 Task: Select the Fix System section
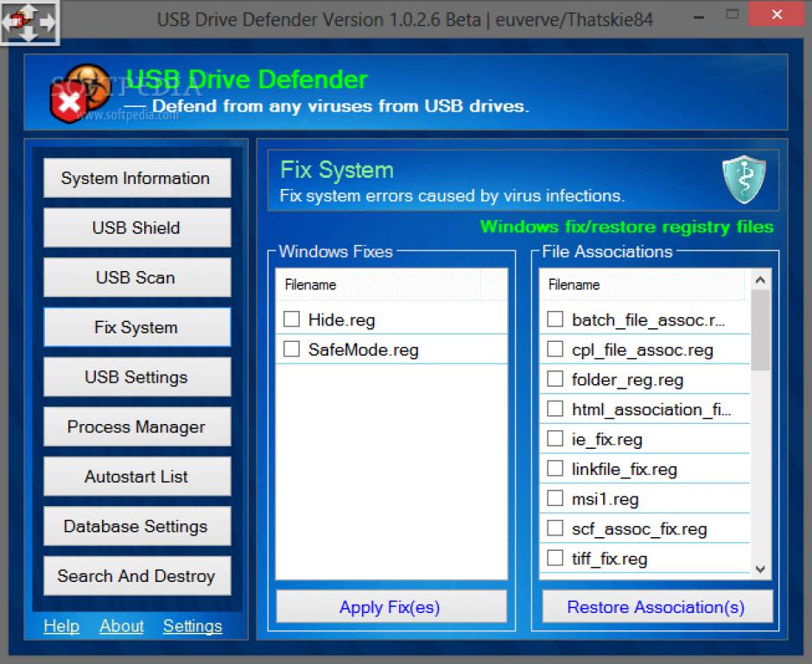pos(137,327)
